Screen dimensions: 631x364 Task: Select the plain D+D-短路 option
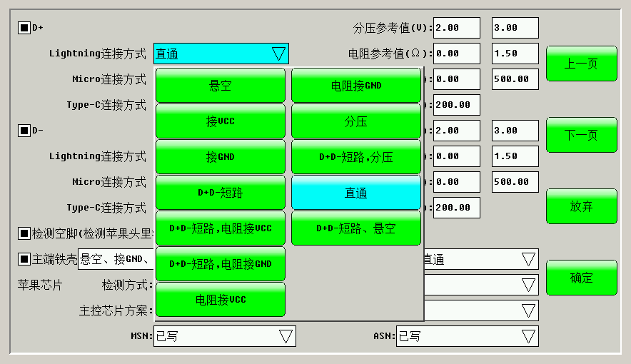pos(220,193)
